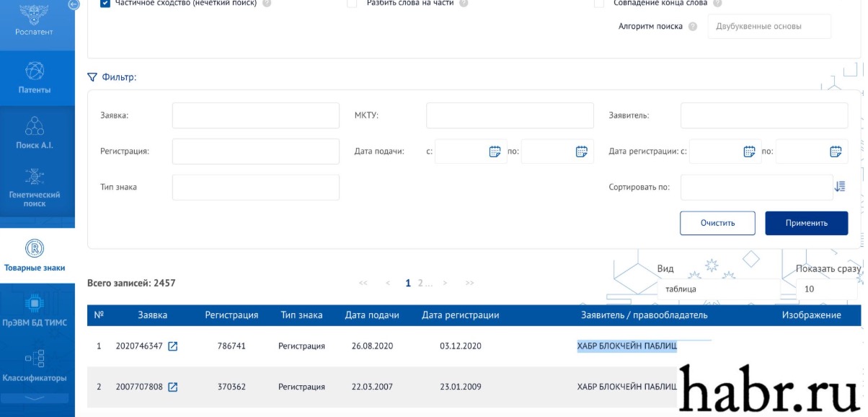The image size is (868, 417).
Task: Open Алгоритм поиска dropdown
Action: 769,27
